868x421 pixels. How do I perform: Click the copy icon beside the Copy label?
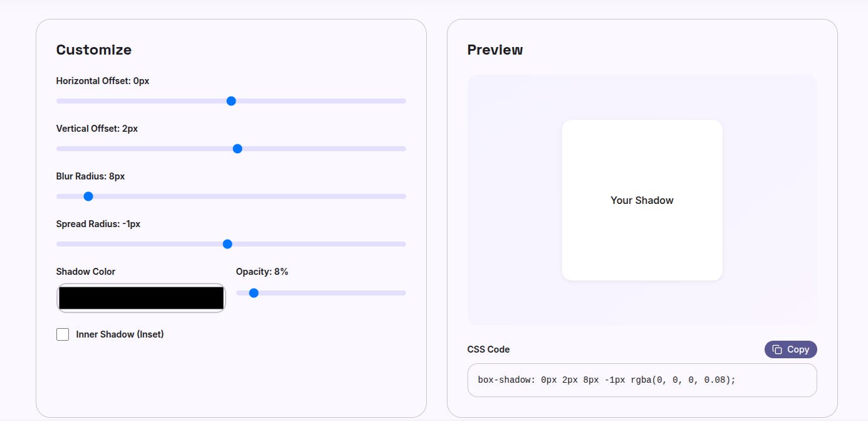777,349
